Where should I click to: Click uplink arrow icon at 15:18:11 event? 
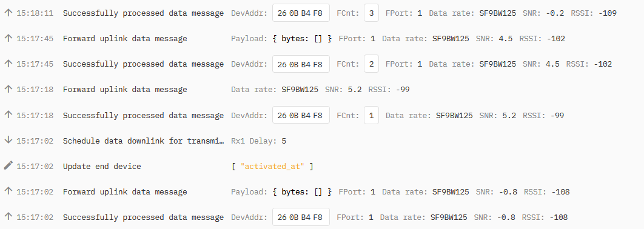point(8,13)
